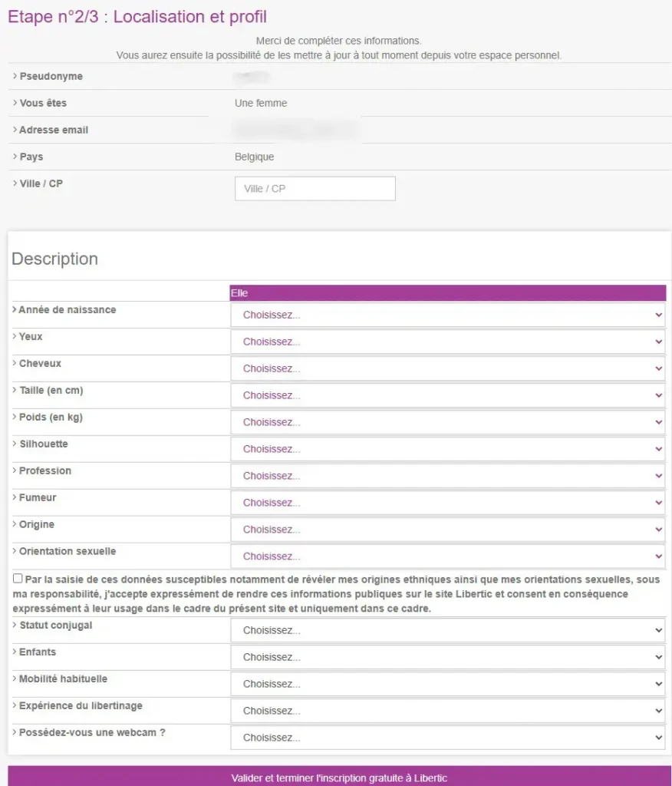The width and height of the screenshot is (672, 786).
Task: Click the purple Elle column header
Action: click(x=447, y=293)
